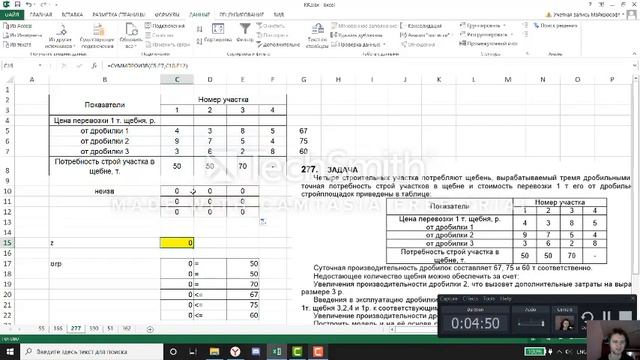Open Capture menu in Camtasia recorder
640x360 pixels.
[449, 299]
